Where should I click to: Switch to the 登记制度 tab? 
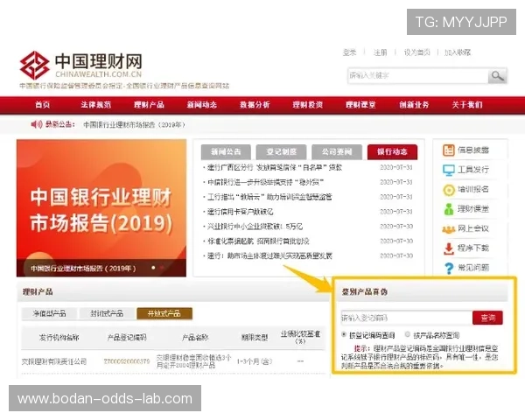coord(281,152)
